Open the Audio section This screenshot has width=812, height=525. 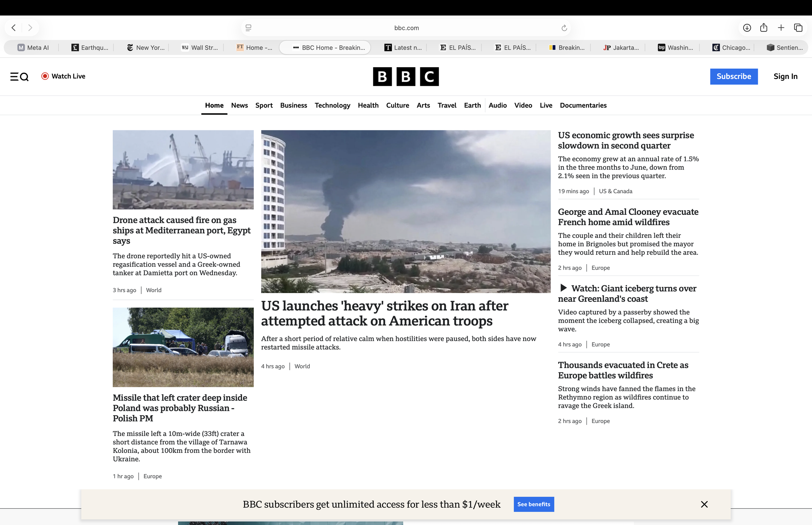pyautogui.click(x=498, y=105)
